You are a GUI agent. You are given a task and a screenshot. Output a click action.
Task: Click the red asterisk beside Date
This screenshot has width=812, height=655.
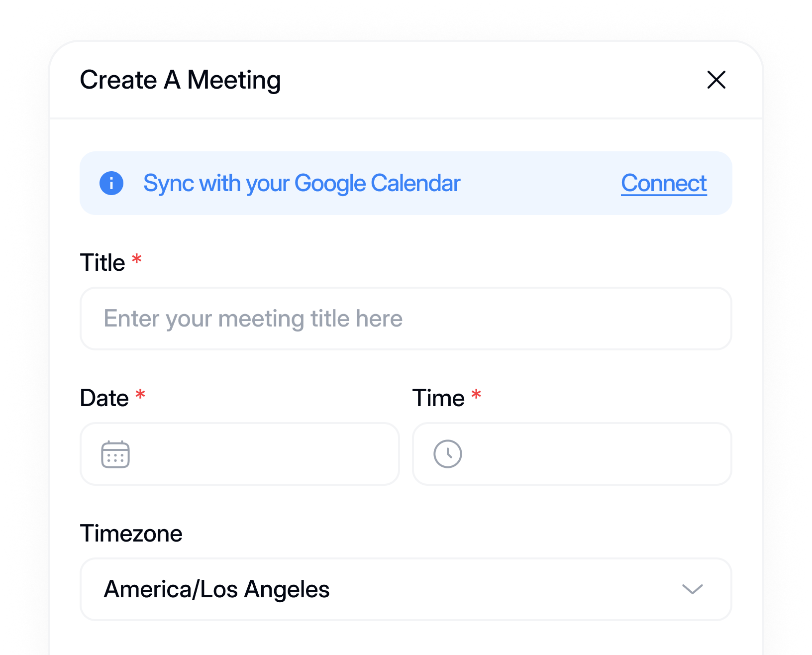[x=140, y=395]
